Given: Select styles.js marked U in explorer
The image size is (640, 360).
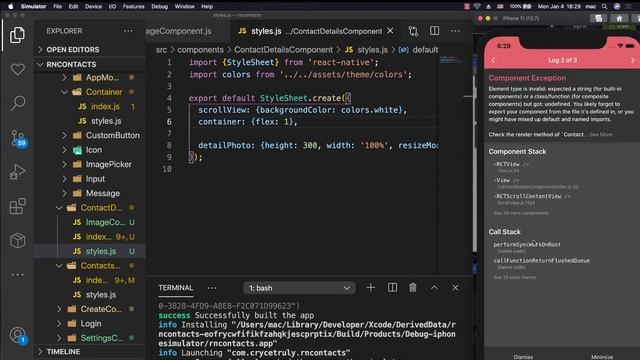Looking at the screenshot, I should click(x=101, y=251).
